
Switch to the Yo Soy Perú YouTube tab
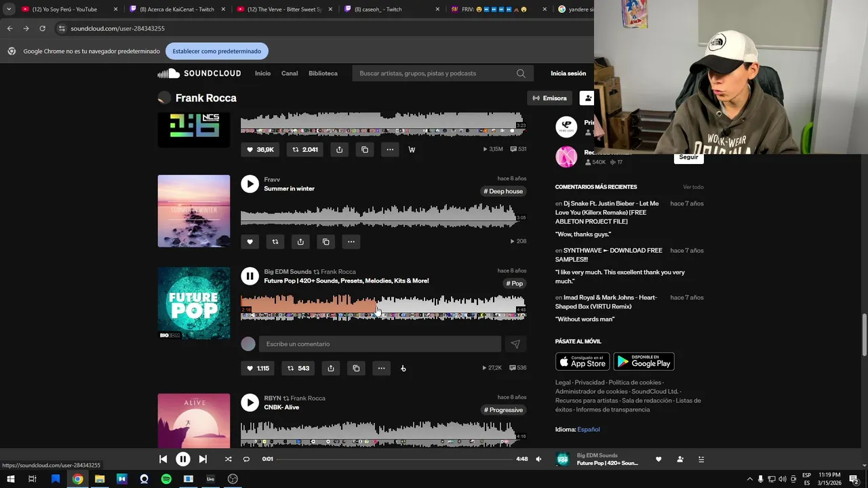pos(70,9)
